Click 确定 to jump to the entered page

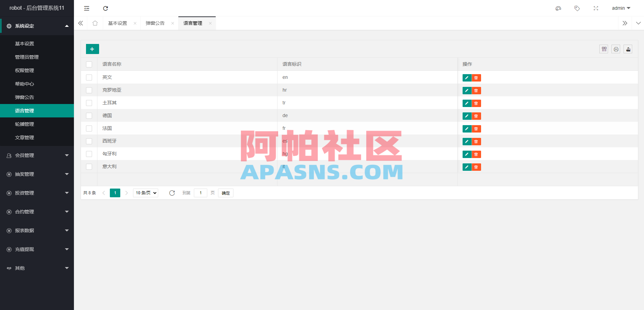coord(225,193)
